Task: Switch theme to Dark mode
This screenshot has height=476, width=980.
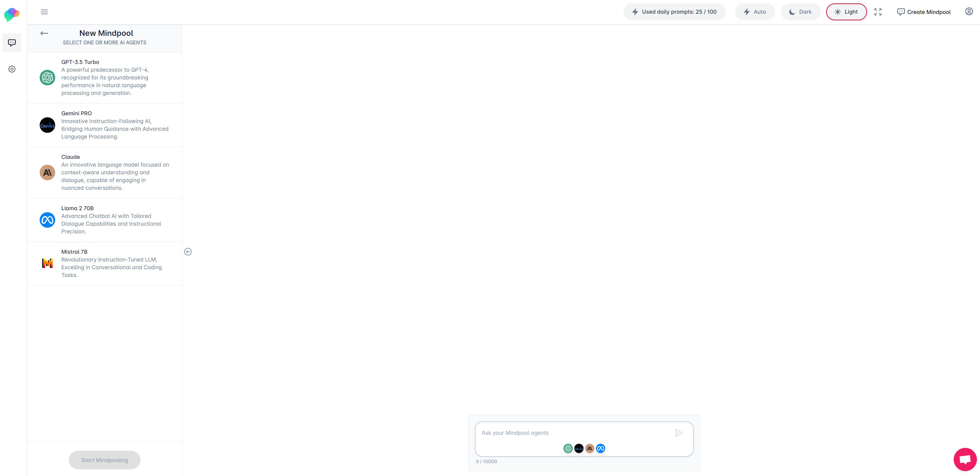Action: tap(800, 12)
